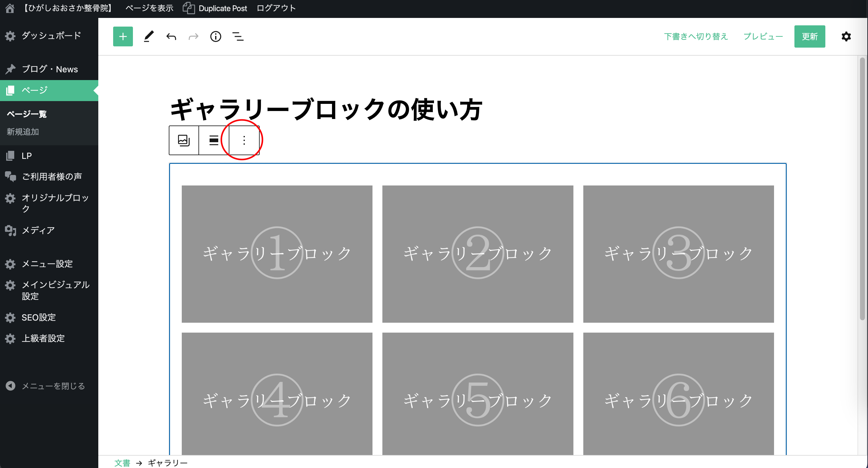This screenshot has height=468, width=868.
Task: Click the undo arrow icon
Action: (x=171, y=36)
